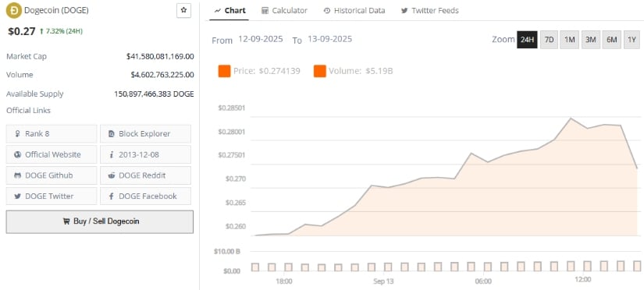Screen dimensions: 644x290
Task: Click the Twitter bird icon in DOGE Twitter
Action: (18, 196)
